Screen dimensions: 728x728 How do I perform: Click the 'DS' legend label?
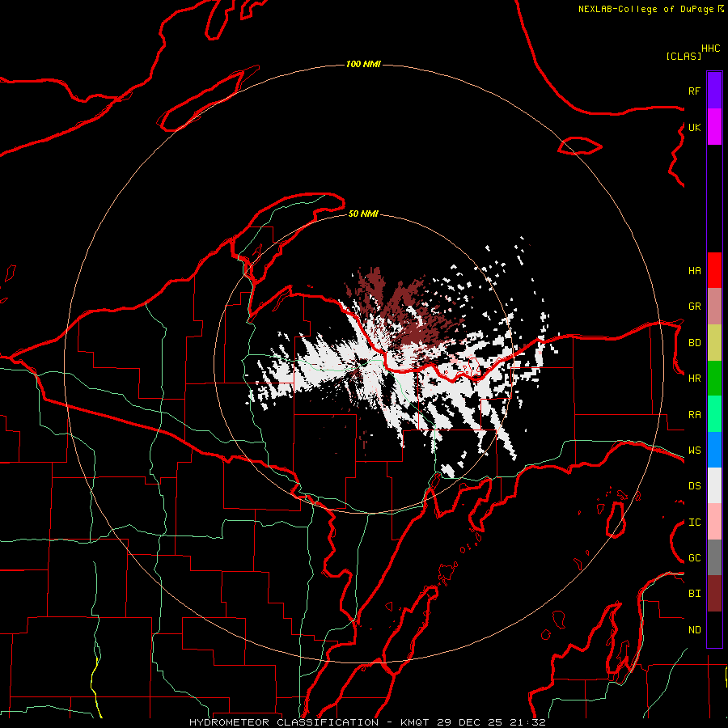[x=694, y=486]
